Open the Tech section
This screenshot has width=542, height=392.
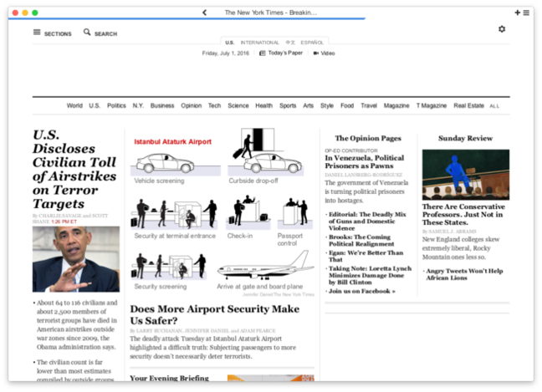click(214, 105)
